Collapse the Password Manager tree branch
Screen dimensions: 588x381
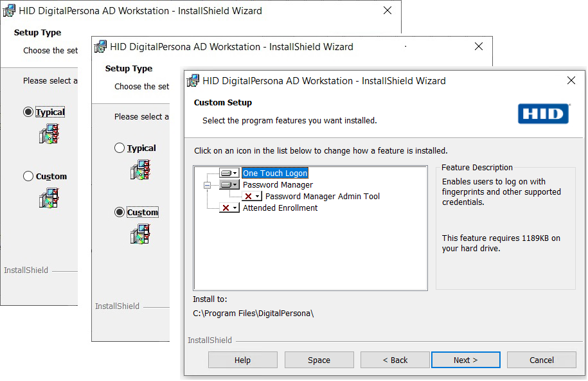coord(208,184)
